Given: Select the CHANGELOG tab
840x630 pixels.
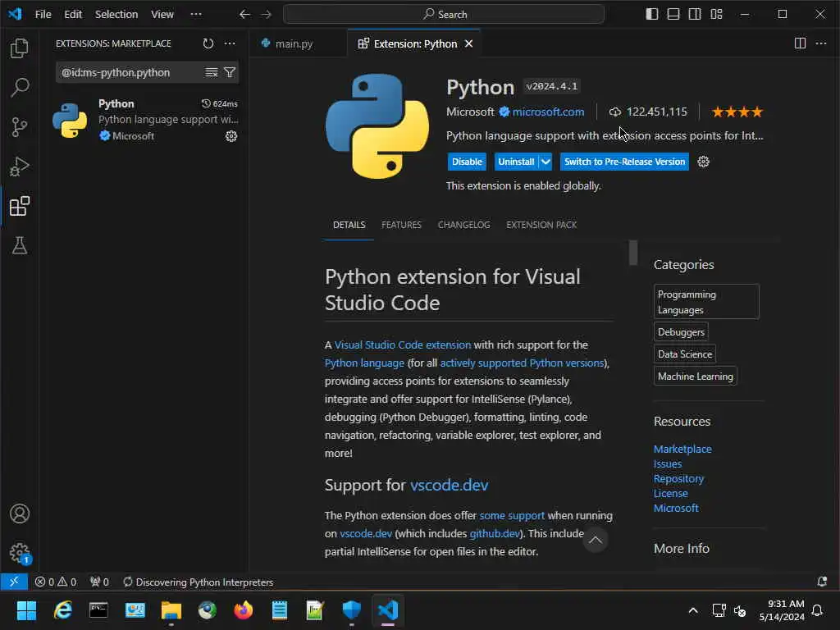Looking at the screenshot, I should coord(464,225).
